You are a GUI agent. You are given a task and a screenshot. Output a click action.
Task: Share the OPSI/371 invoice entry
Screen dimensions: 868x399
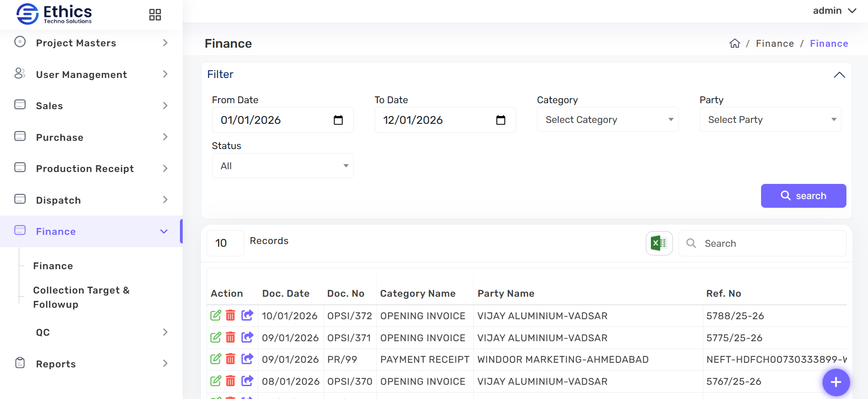(247, 338)
